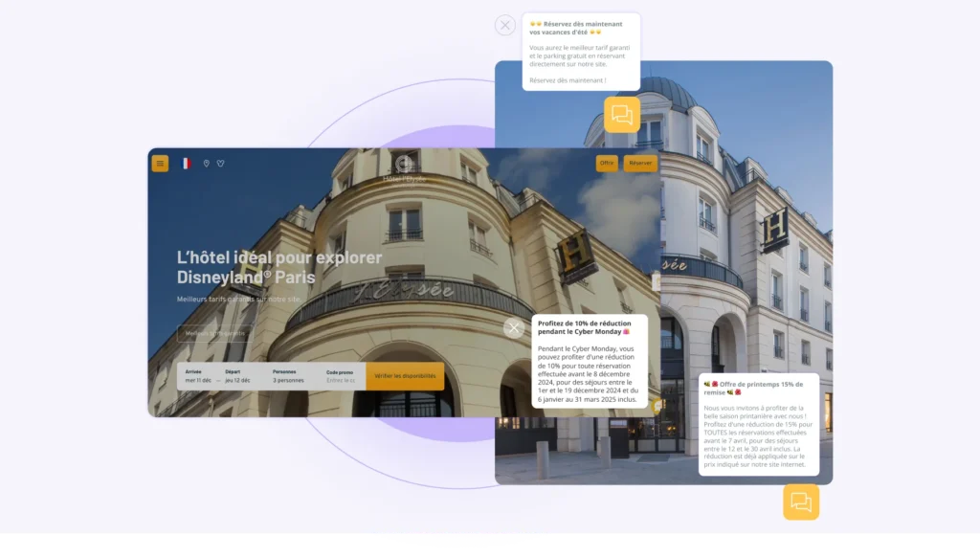This screenshot has width=980, height=557.
Task: Click the French flag language selector
Action: click(186, 164)
